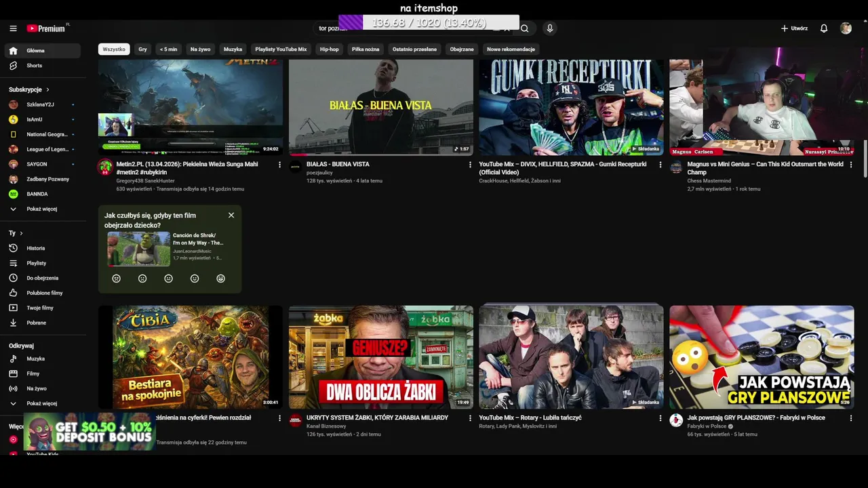Select the Hip-hop filter chip
Image resolution: width=868 pixels, height=488 pixels.
(329, 49)
